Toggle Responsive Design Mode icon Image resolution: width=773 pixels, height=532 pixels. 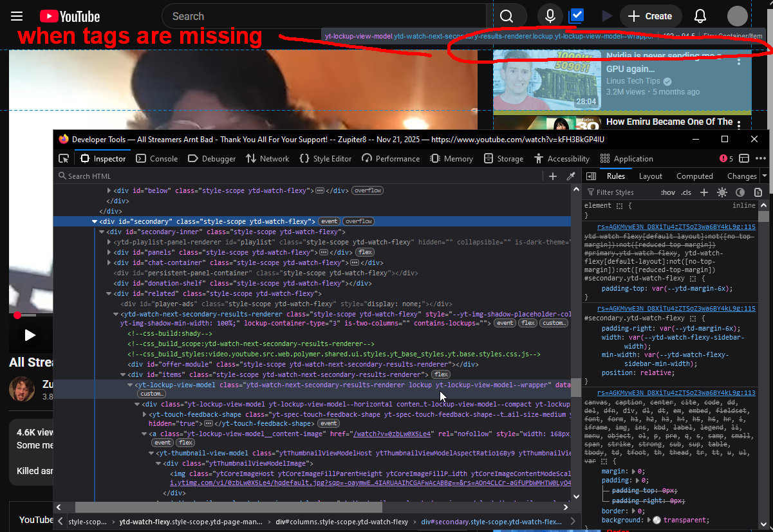pos(744,158)
